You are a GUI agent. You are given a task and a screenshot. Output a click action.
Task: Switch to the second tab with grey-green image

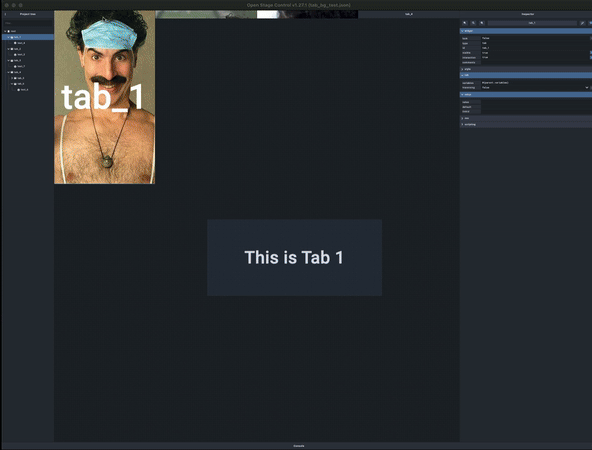(x=206, y=14)
